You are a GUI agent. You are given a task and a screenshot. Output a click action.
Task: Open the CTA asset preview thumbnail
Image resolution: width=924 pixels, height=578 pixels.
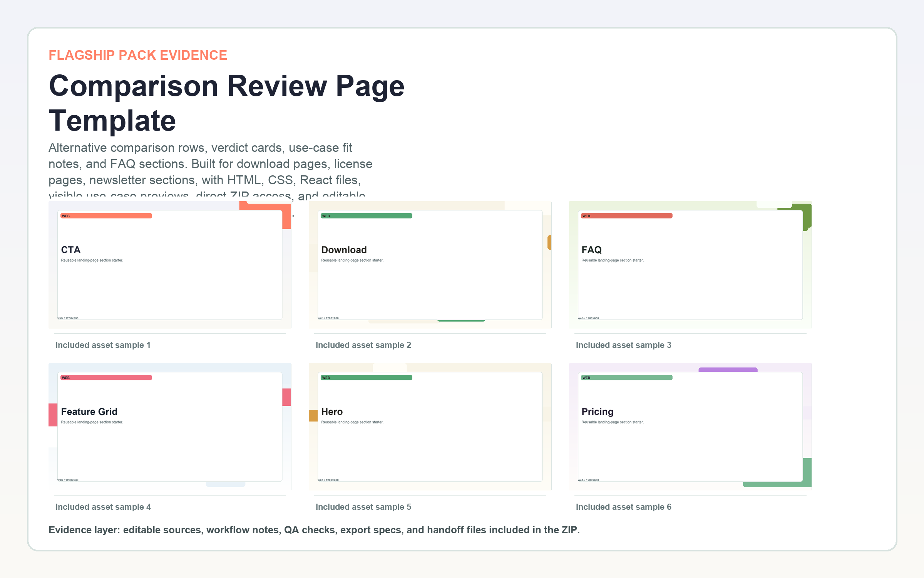tap(170, 265)
